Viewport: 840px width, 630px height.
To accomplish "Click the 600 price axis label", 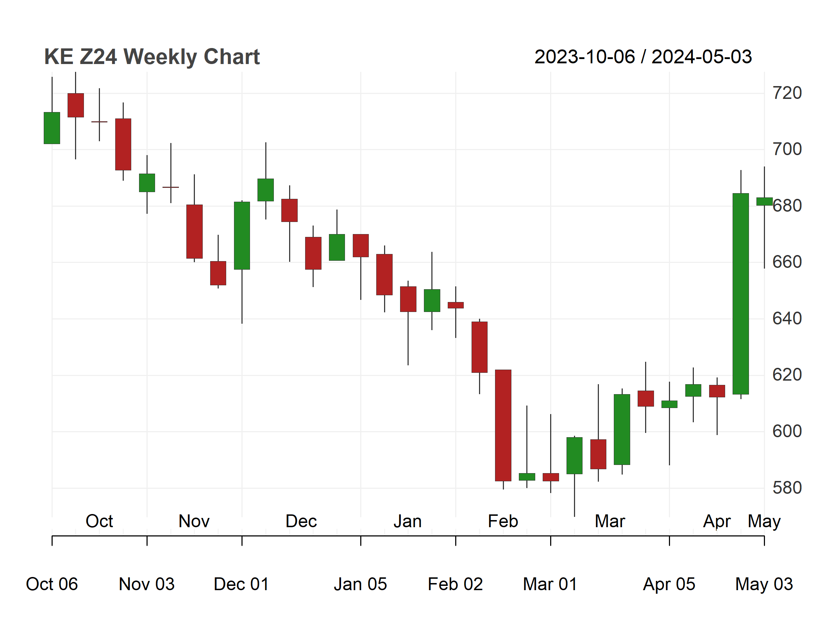I will point(787,432).
